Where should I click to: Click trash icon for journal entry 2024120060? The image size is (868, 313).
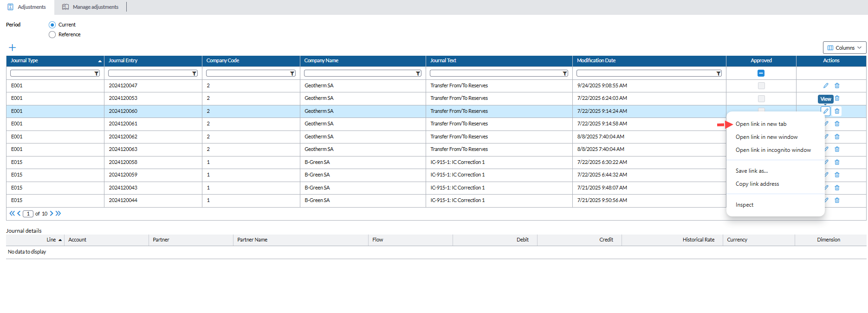pos(837,111)
